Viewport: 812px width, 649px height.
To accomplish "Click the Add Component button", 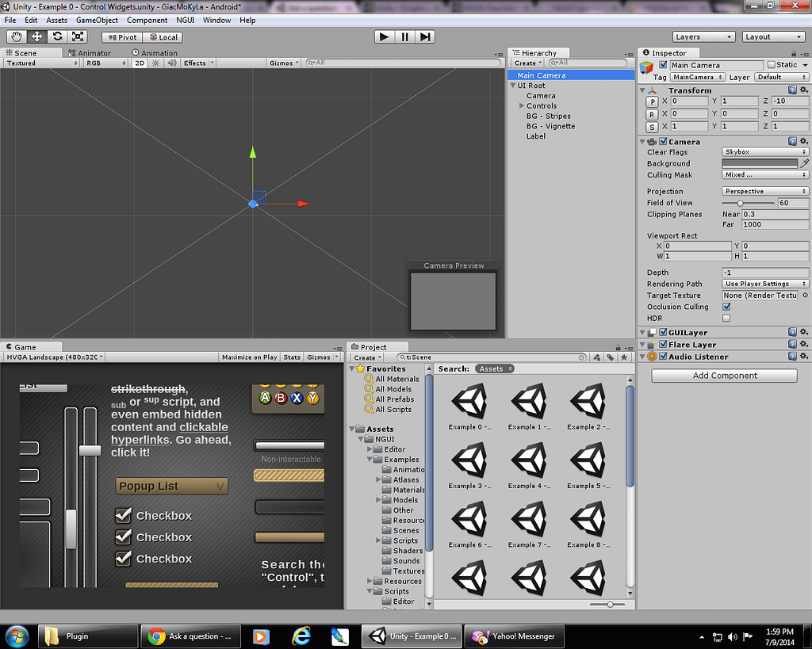I will (723, 374).
